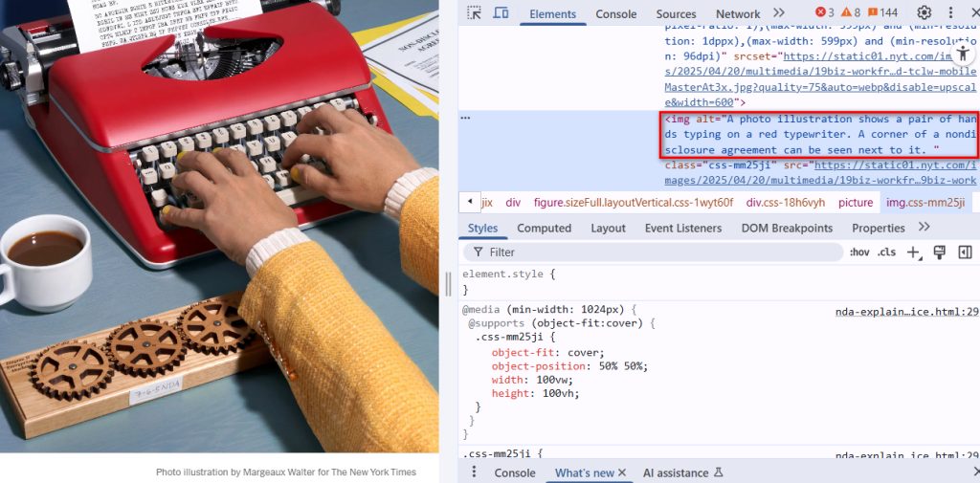The width and height of the screenshot is (980, 483).
Task: Activate the inspect element picker icon
Action: (475, 13)
